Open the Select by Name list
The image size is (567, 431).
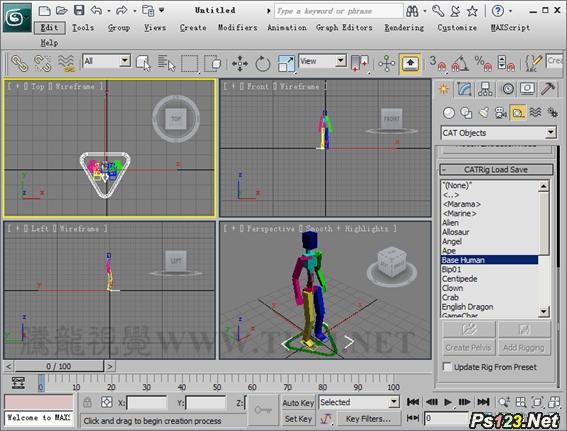click(x=166, y=63)
